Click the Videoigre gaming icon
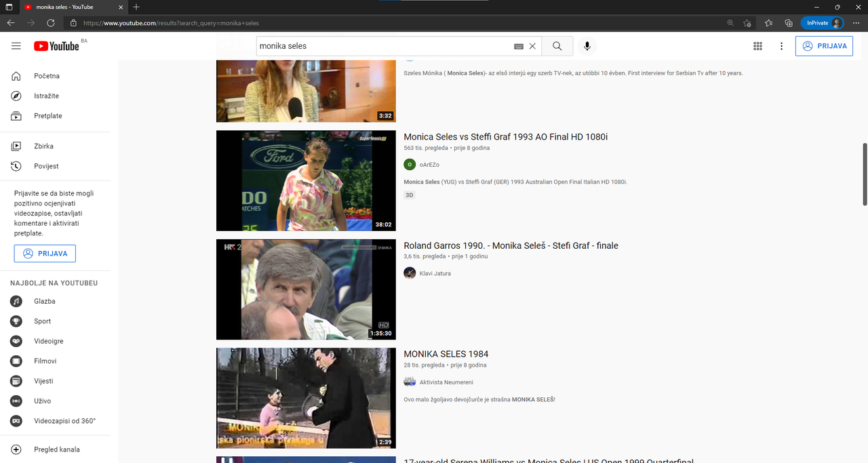The width and height of the screenshot is (868, 463). click(x=16, y=341)
